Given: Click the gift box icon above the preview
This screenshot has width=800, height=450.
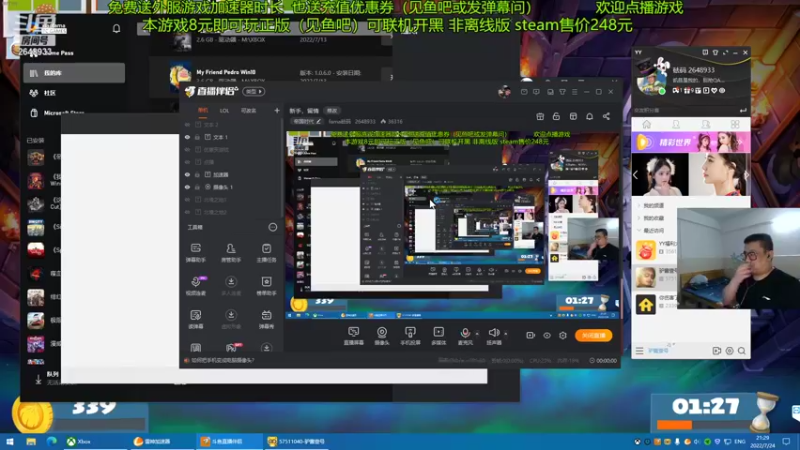Looking at the screenshot, I should (x=540, y=116).
